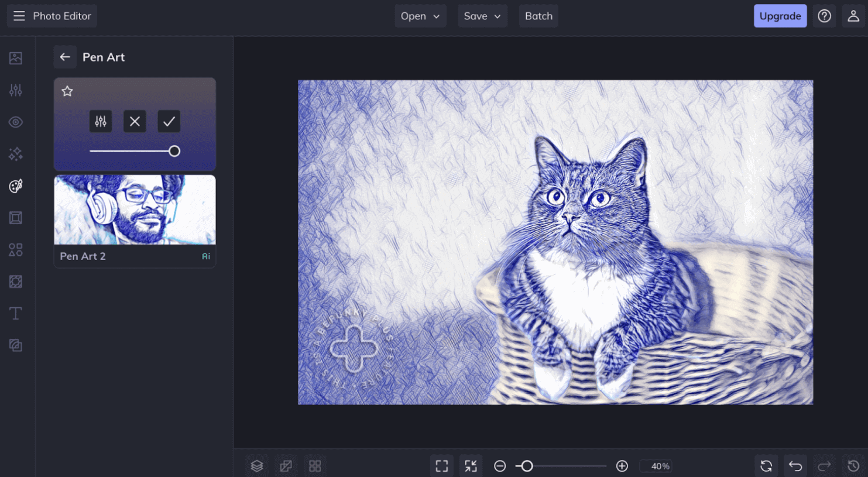Viewport: 868px width, 477px height.
Task: Click the zoom out minus icon
Action: tap(499, 466)
